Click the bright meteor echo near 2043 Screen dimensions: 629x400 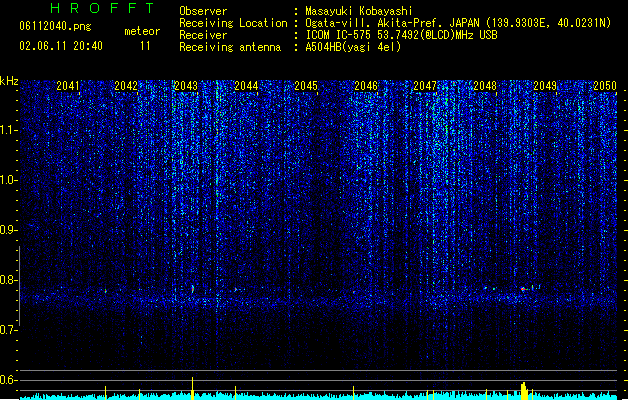coord(193,288)
